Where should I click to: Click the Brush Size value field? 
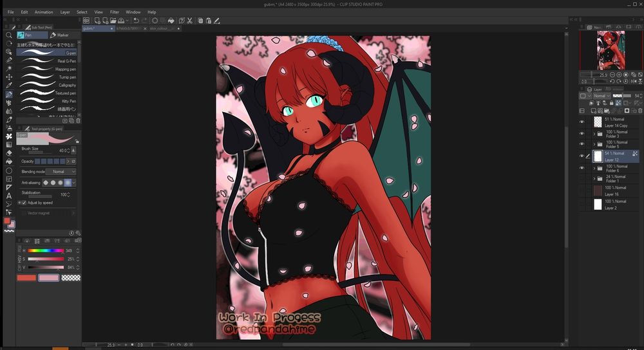click(64, 151)
